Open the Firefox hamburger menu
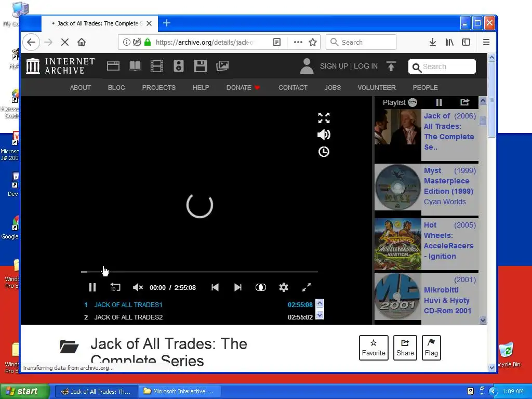This screenshot has width=532, height=399. pos(486,42)
